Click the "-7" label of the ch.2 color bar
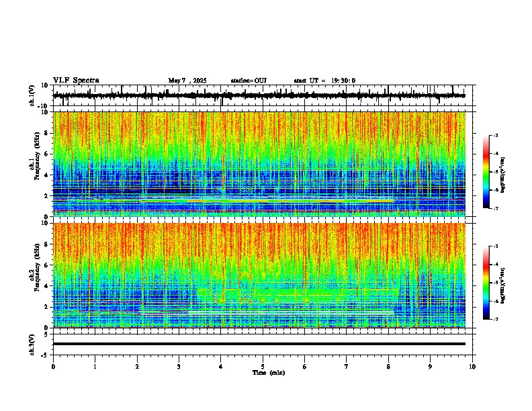Screen dimensions: 532x411 point(496,320)
